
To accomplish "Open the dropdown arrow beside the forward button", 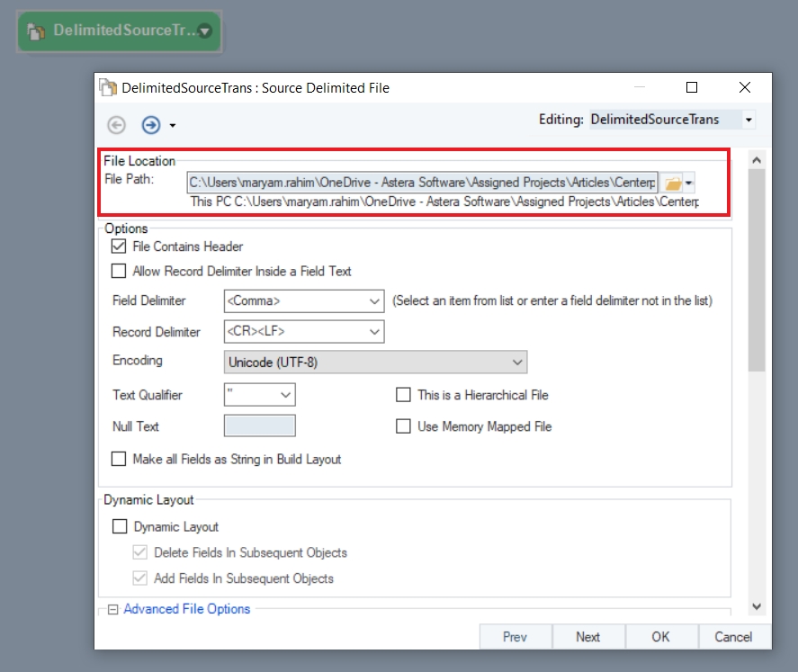I will [172, 126].
